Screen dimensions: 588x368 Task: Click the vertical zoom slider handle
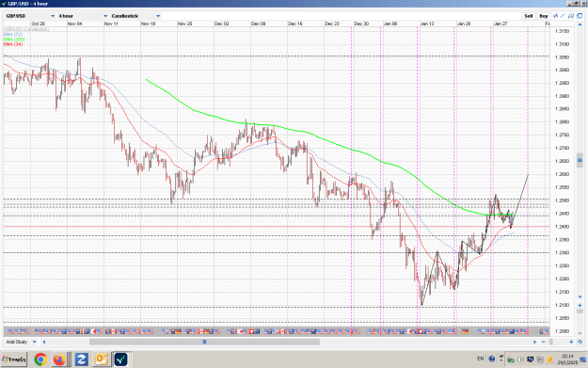point(580,312)
